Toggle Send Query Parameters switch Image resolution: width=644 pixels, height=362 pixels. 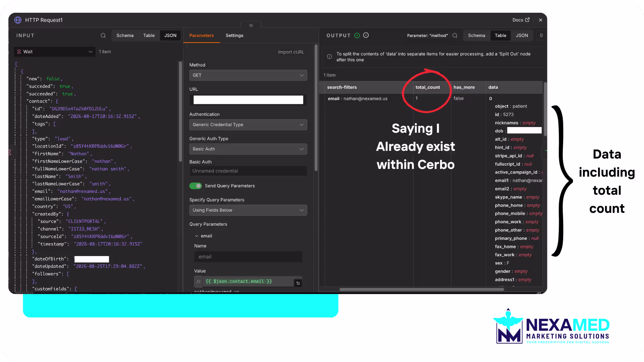[196, 186]
